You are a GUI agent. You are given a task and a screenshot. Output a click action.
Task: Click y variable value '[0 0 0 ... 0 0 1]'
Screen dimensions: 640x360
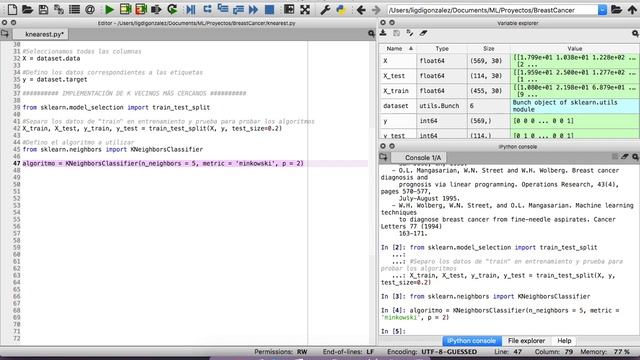coord(575,121)
